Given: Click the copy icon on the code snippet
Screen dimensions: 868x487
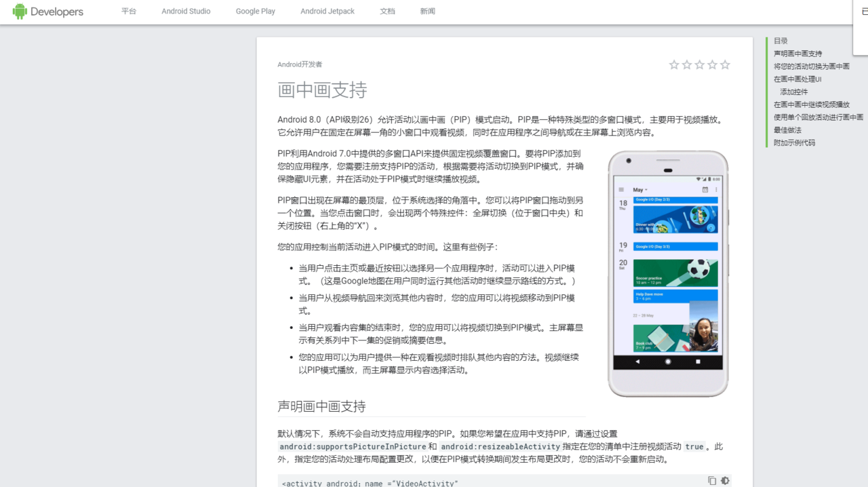Looking at the screenshot, I should pos(711,480).
